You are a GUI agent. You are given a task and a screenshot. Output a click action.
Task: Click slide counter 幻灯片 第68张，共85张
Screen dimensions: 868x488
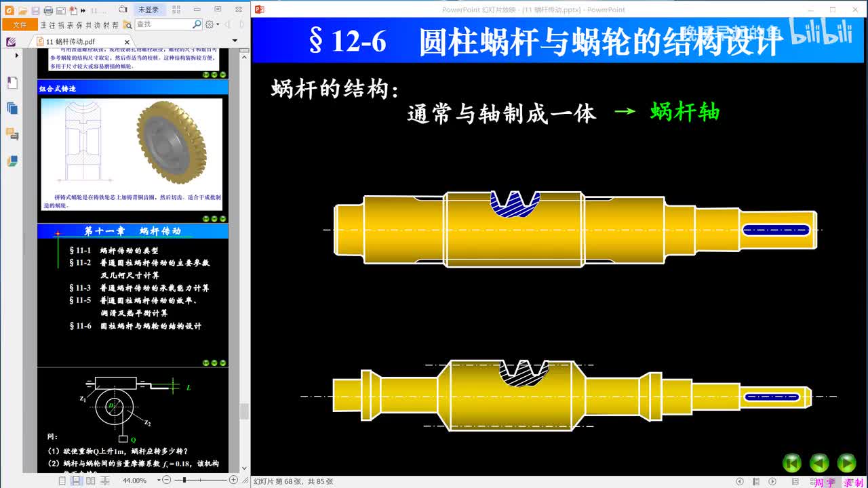tap(294, 481)
